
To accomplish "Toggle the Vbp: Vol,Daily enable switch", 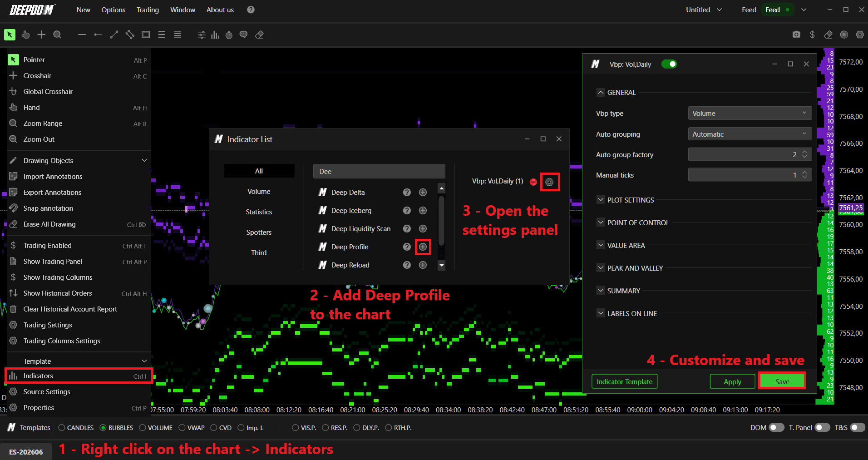I will coord(669,64).
